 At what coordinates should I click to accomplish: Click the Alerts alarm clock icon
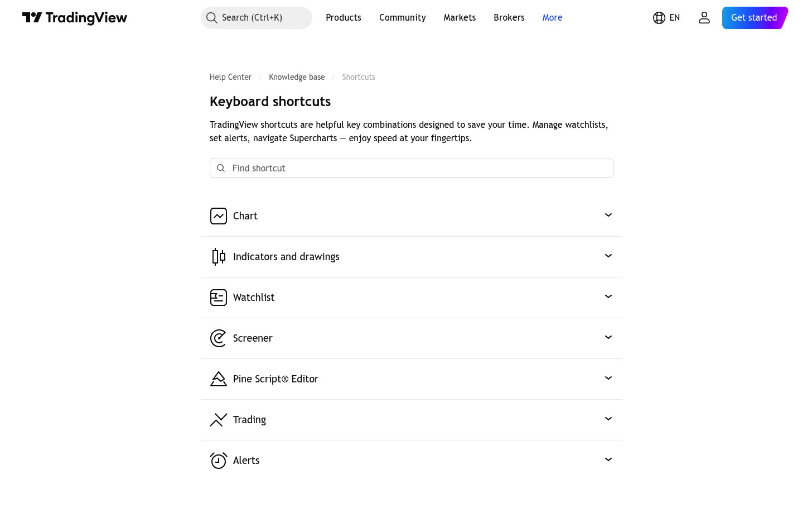(x=219, y=461)
